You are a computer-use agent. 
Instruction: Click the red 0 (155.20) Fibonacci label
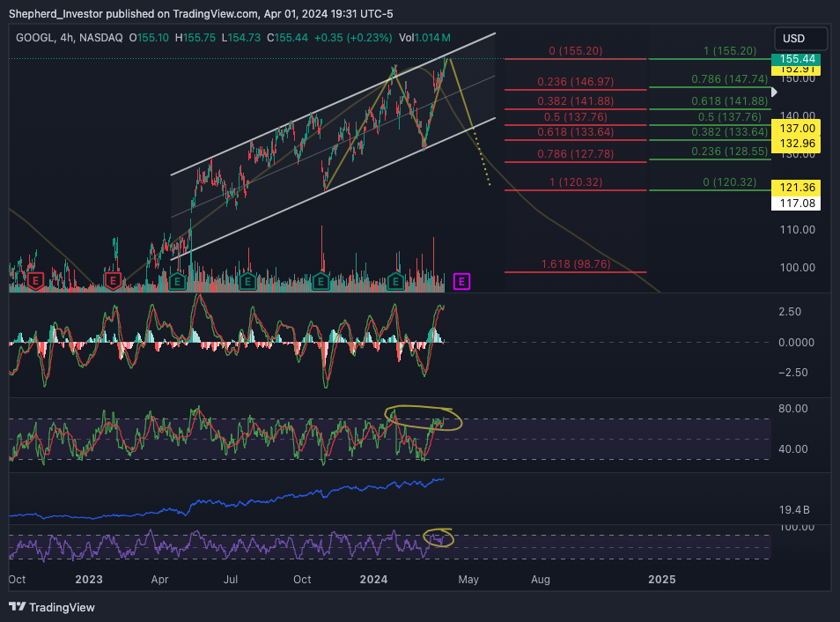coord(575,51)
